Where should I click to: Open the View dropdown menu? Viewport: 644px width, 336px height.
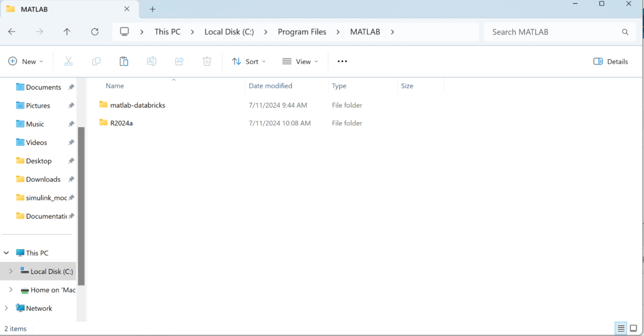300,62
